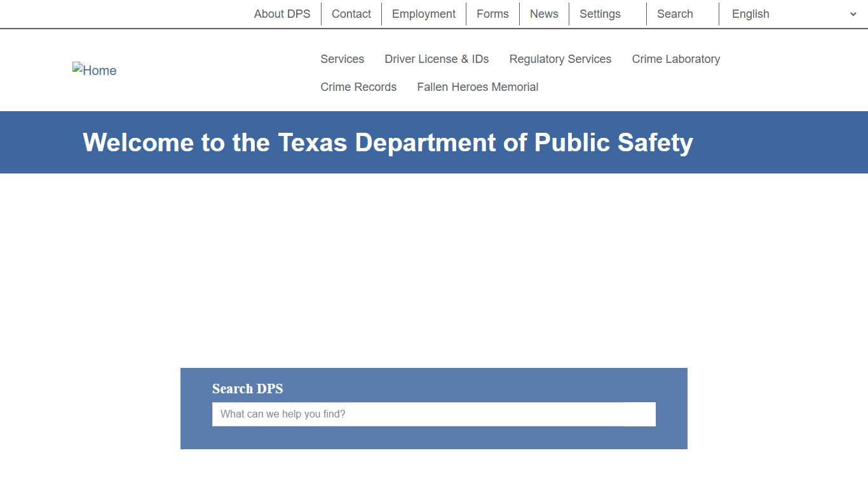Click the Search item in the top bar
The image size is (868, 488).
(x=674, y=13)
